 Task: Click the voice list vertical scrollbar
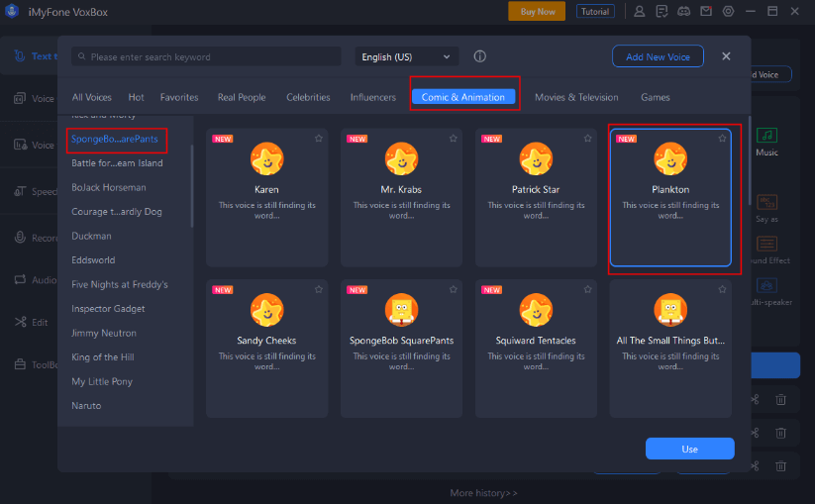coord(749,160)
